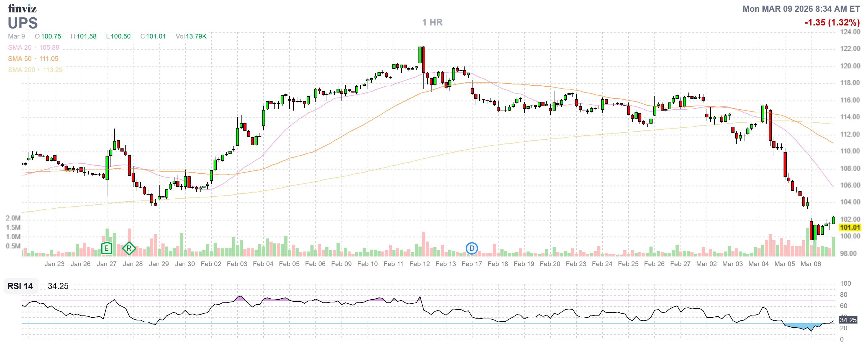Click the green diamond 'R' marker
The height and width of the screenshot is (349, 868).
point(129,249)
